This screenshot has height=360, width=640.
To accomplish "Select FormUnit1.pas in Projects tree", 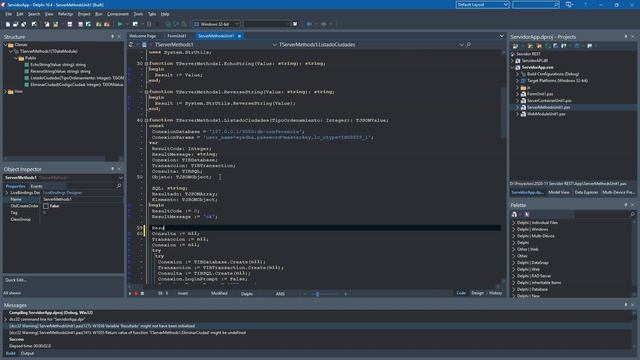I will point(540,94).
